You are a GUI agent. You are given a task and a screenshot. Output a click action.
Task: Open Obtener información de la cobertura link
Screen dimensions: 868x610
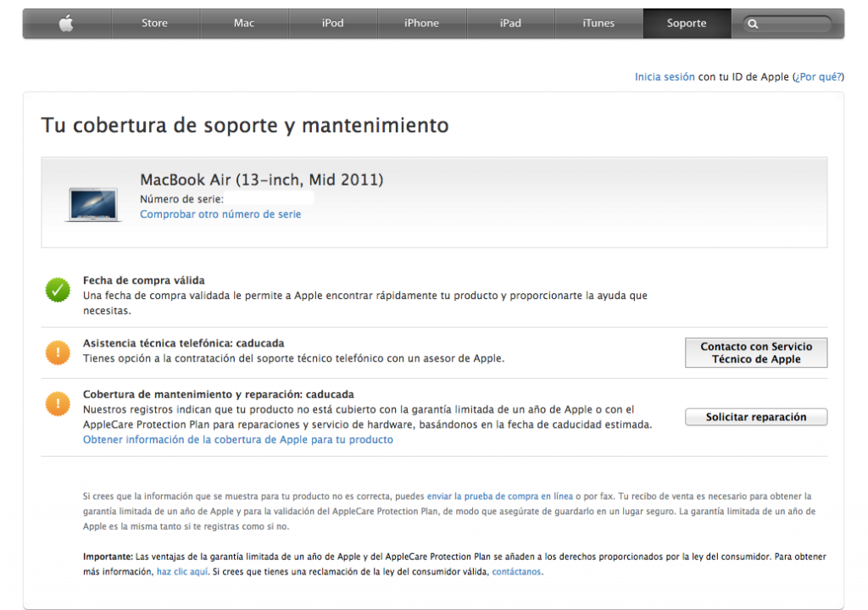[238, 440]
